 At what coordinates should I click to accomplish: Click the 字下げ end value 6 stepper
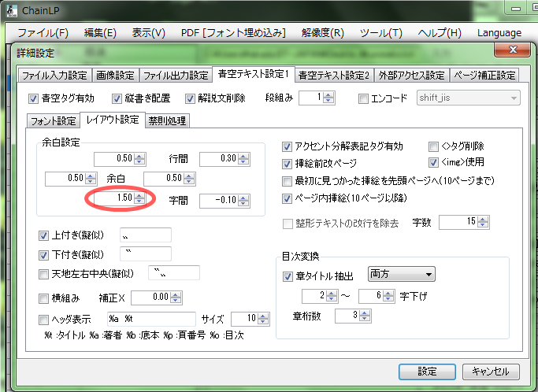tap(388, 296)
